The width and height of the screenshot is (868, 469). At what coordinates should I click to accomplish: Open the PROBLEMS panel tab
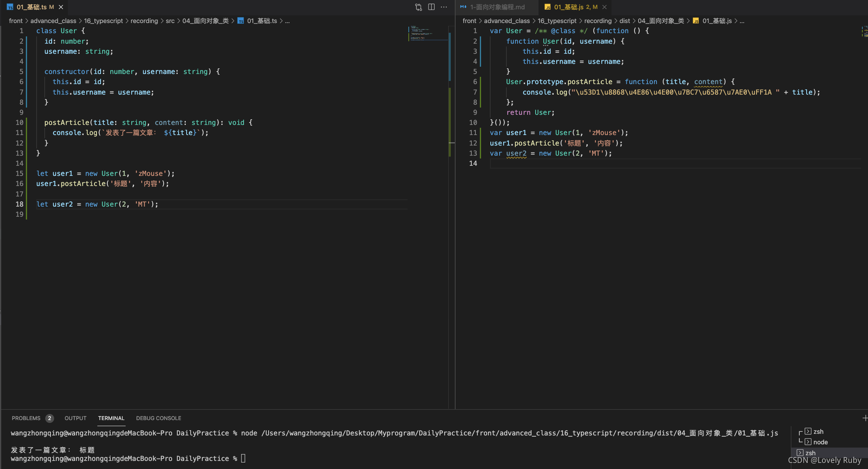click(x=26, y=418)
